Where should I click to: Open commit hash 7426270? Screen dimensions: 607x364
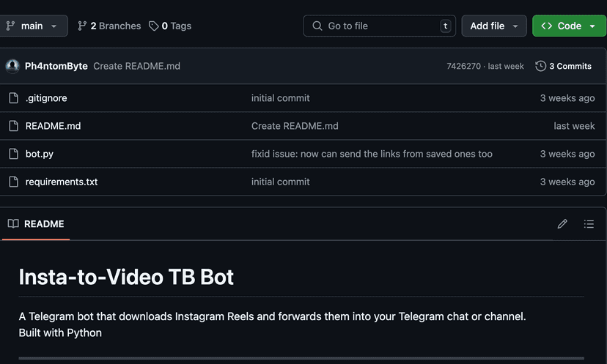click(463, 66)
